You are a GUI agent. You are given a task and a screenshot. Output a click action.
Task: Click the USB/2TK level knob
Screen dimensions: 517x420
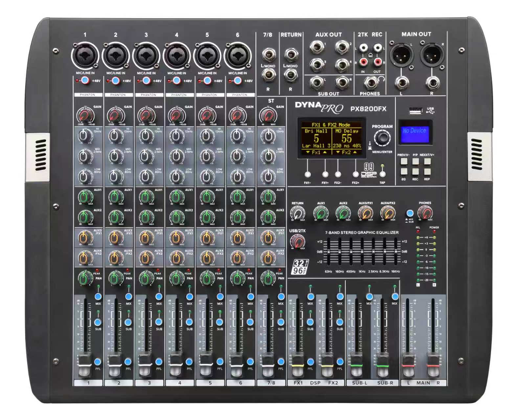297,242
